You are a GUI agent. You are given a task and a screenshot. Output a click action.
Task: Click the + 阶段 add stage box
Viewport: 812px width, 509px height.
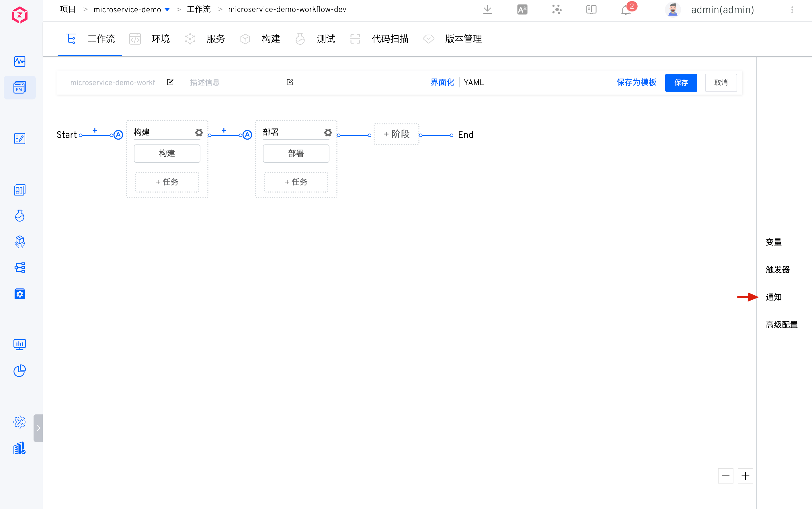397,134
